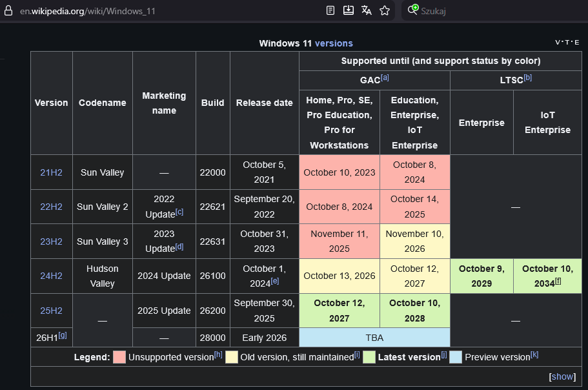
Task: Click the translate page icon
Action: point(367,10)
